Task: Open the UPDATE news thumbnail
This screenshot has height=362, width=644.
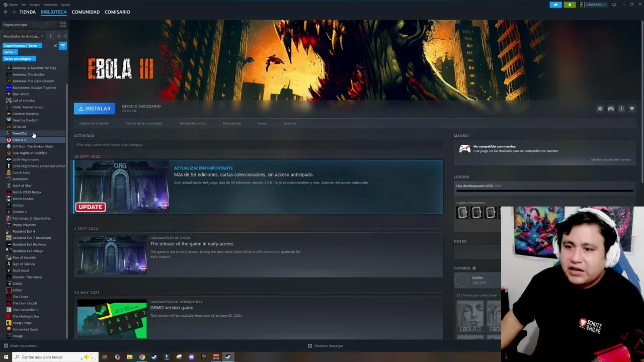Action: click(x=121, y=187)
